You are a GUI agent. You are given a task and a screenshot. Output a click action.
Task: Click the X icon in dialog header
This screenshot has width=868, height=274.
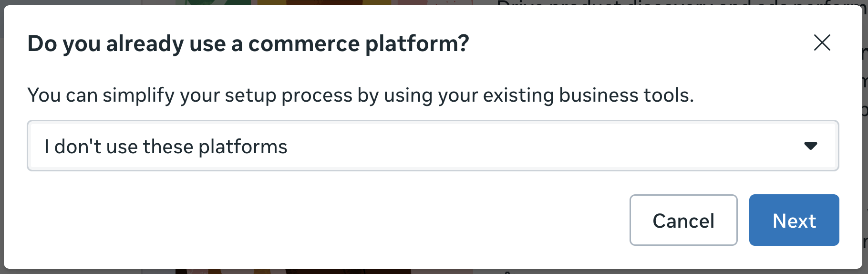coord(822,43)
